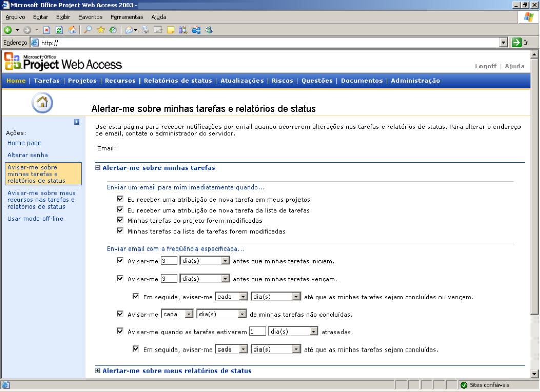Viewport: 540px width, 392px height.
Task: Uncheck Minhas tarefas do projeto forem modificadas
Action: 120,220
